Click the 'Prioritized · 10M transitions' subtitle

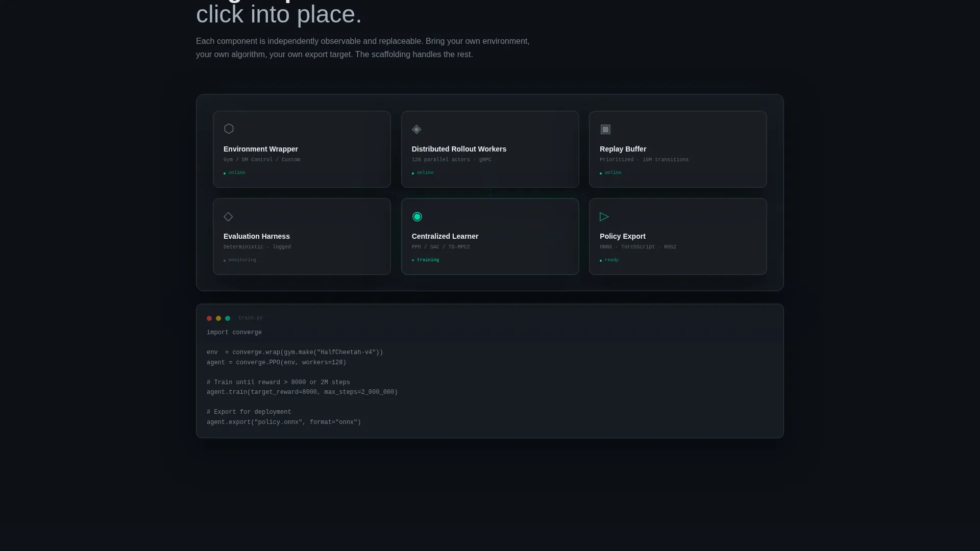(644, 160)
